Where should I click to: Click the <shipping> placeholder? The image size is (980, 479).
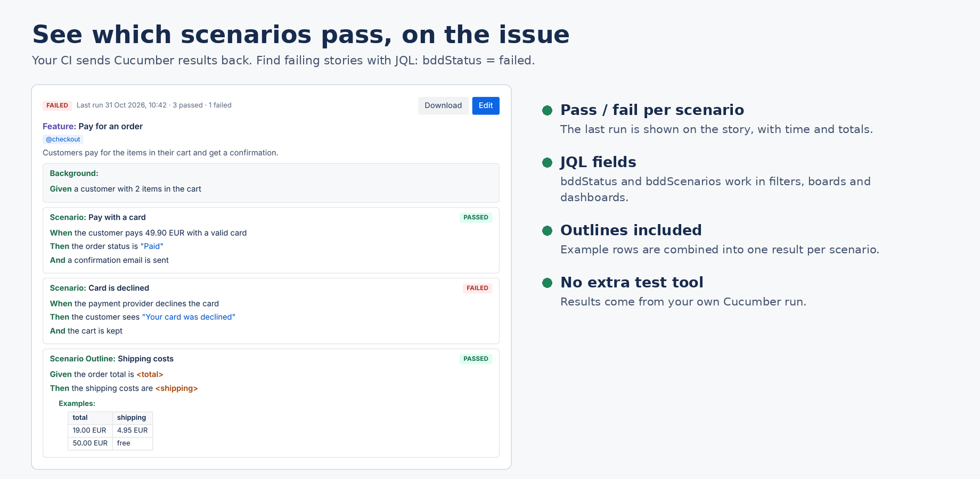coord(176,389)
